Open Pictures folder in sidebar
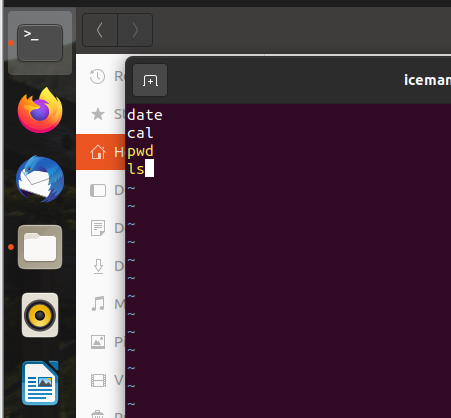Screen dimensions: 451x418 point(101,342)
